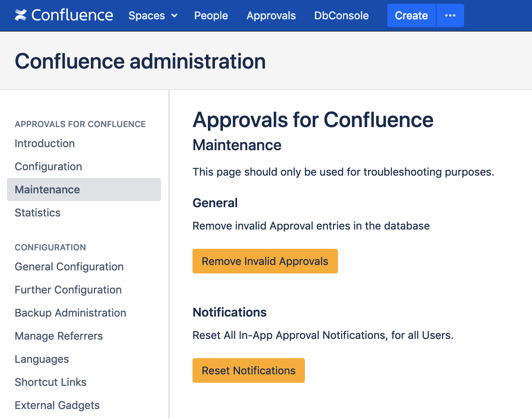This screenshot has width=532, height=419.
Task: Open the Introduction sidebar link
Action: click(45, 143)
